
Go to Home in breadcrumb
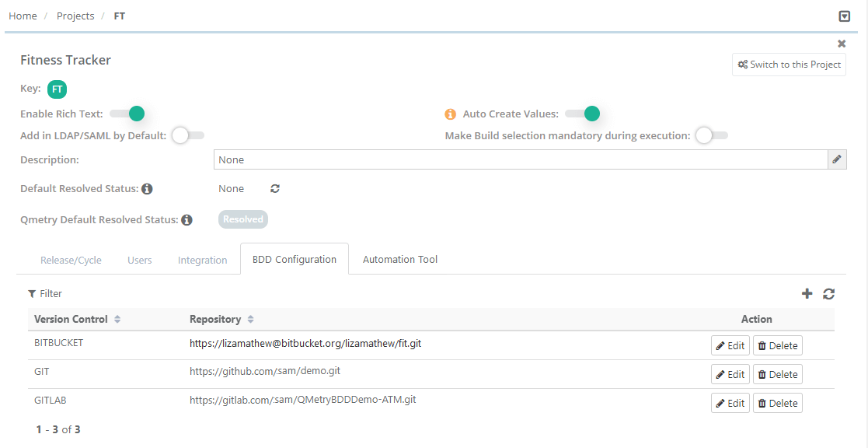coord(23,16)
